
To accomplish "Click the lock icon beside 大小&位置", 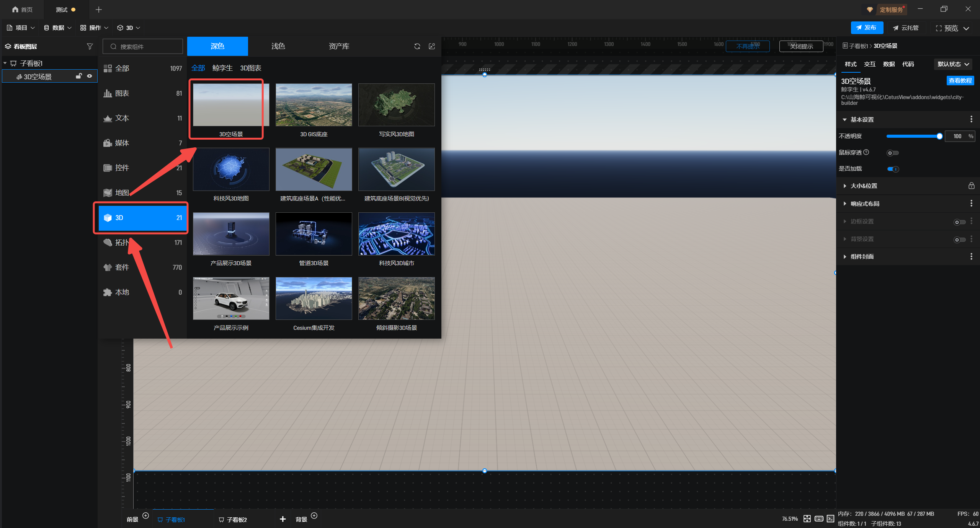I will tap(971, 186).
